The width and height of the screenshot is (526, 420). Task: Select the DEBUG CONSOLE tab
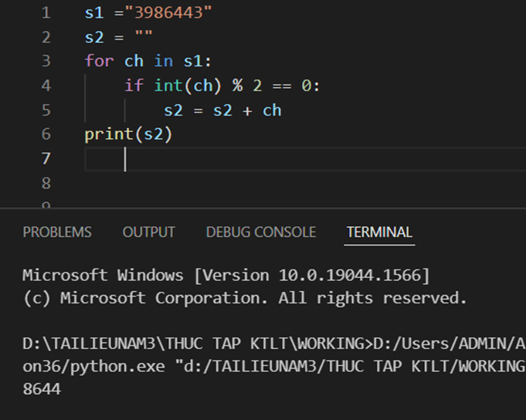coord(260,232)
